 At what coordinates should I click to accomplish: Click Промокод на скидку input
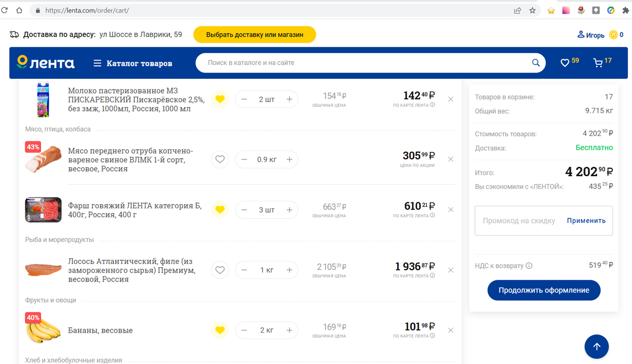(x=519, y=221)
